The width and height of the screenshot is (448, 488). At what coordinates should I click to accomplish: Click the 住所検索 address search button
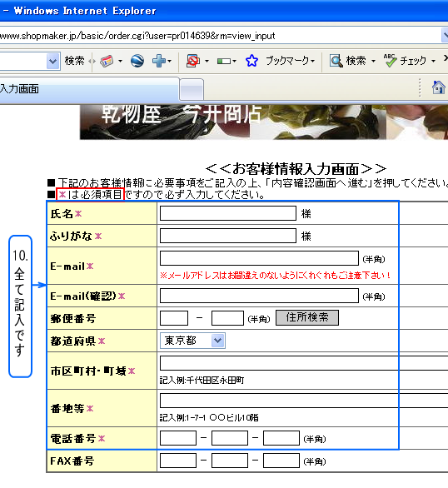[307, 317]
